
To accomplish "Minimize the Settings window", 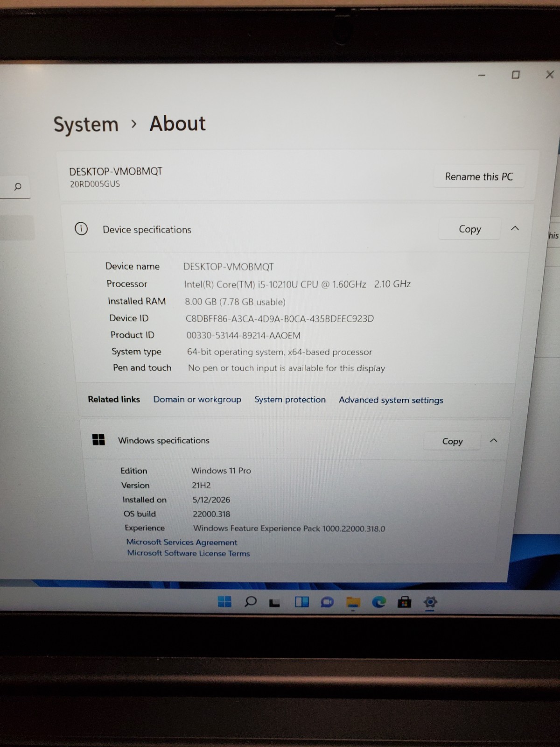I will pos(482,75).
